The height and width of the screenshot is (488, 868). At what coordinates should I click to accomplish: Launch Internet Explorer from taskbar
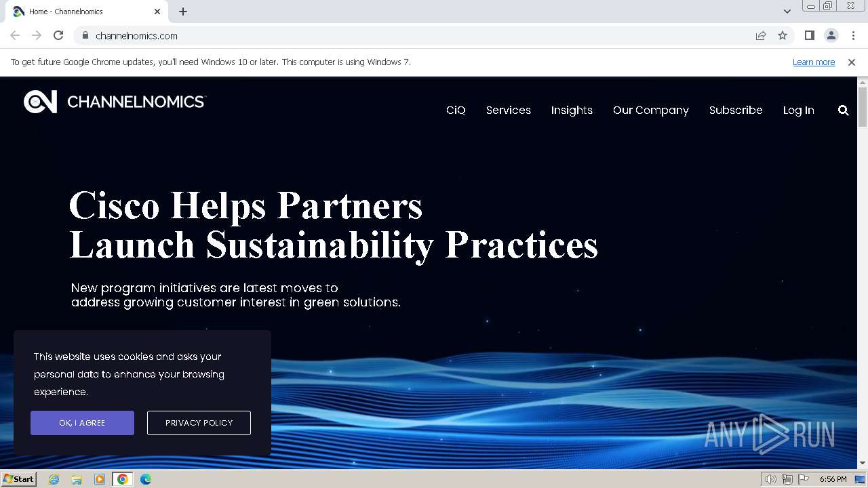coord(54,479)
